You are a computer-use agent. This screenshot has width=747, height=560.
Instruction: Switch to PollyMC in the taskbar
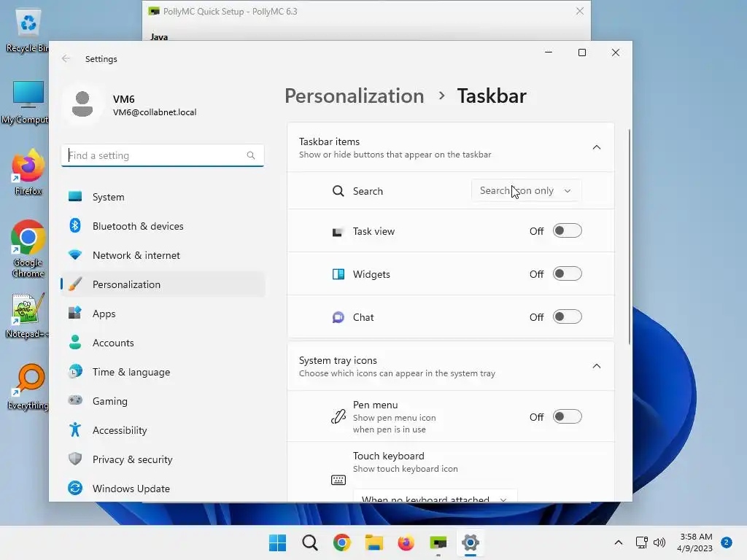coord(438,542)
